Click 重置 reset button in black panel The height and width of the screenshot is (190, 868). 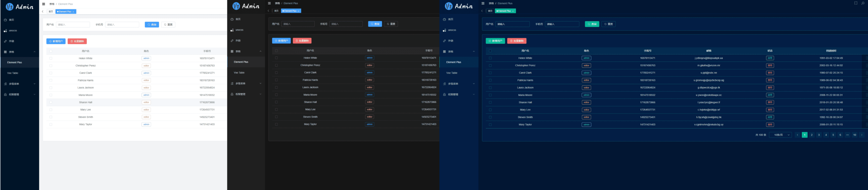tap(391, 24)
